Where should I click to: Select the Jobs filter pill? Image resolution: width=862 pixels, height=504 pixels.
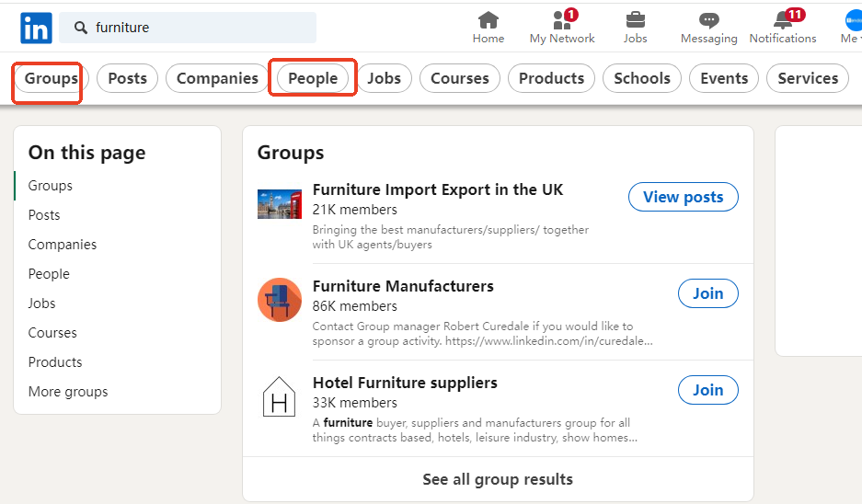coord(384,78)
